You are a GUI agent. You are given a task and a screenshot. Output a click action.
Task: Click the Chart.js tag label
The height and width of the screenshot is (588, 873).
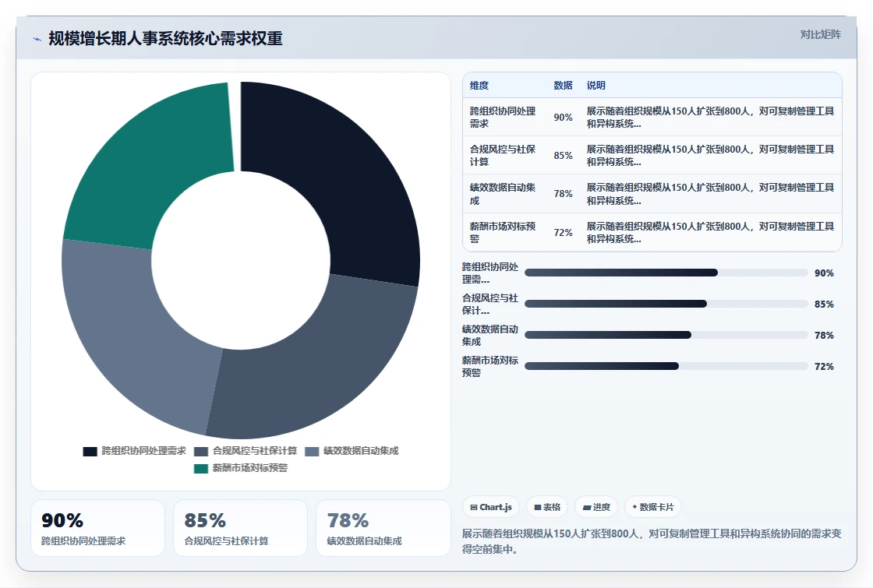click(496, 507)
